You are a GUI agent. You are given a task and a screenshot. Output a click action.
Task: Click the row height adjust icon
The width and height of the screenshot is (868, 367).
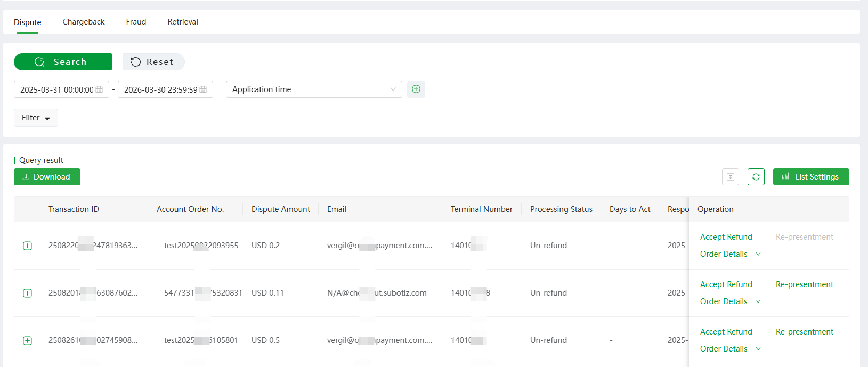coord(731,177)
